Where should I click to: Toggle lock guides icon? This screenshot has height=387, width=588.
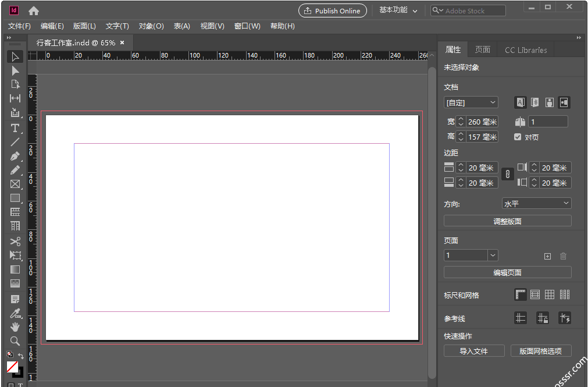pyautogui.click(x=543, y=318)
